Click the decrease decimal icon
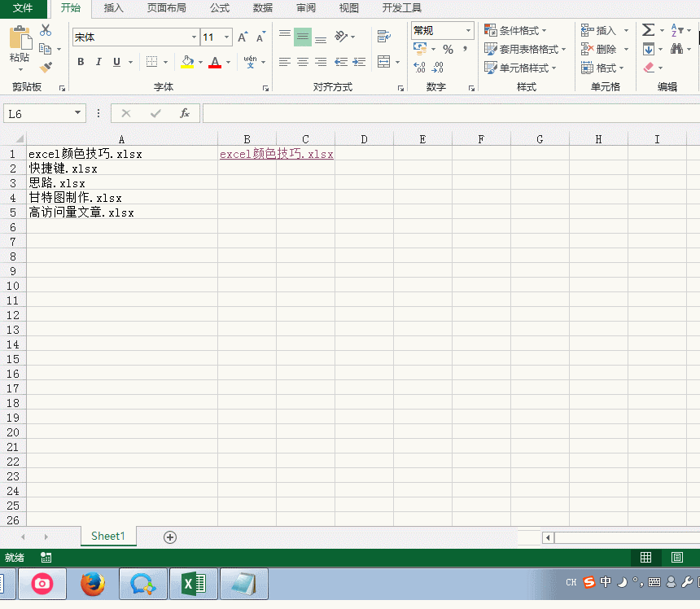 438,68
